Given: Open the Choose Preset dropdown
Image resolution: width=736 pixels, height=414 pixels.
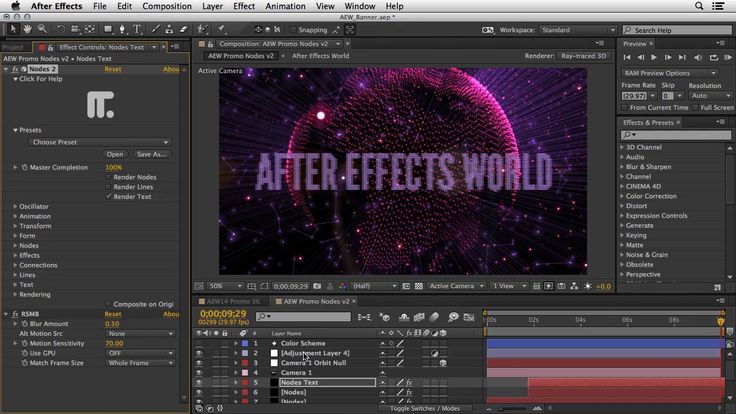Looking at the screenshot, I should pyautogui.click(x=99, y=142).
